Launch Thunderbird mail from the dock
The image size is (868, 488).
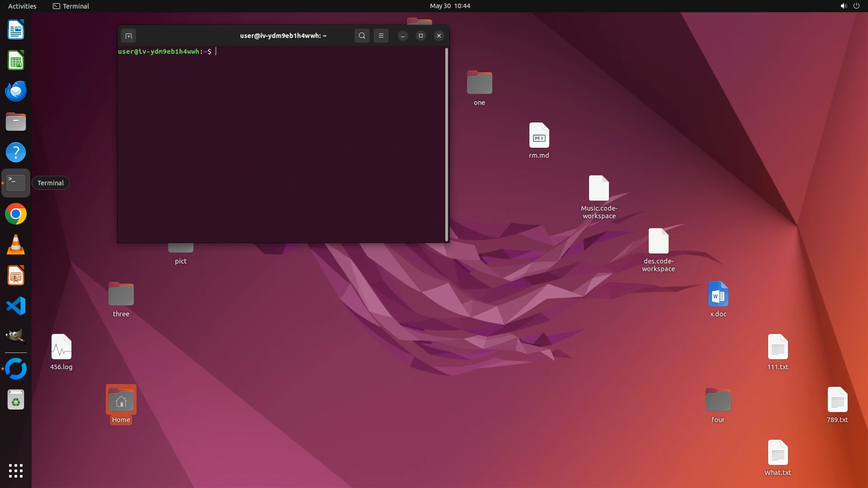pyautogui.click(x=16, y=91)
